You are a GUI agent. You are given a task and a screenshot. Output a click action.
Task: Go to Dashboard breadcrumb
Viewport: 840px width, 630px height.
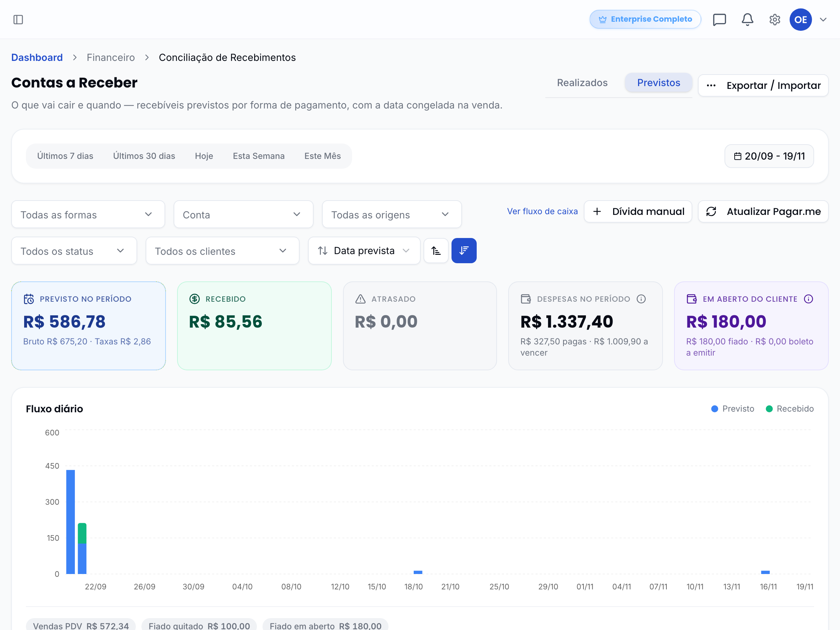[x=37, y=57]
